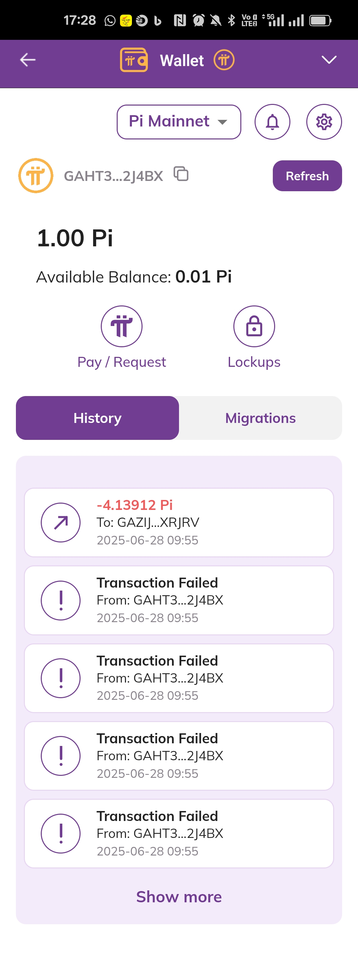Tap the WhatsApp status bar notification icon

110,21
